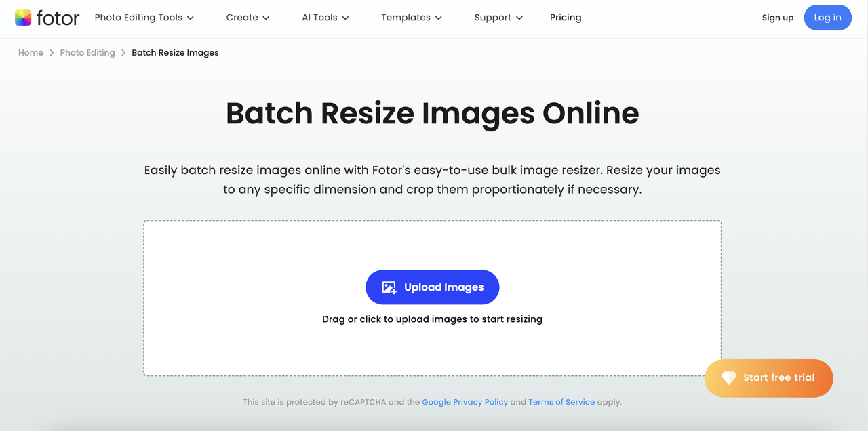The height and width of the screenshot is (431, 868).
Task: Click the chevron beside Photo Editing Tools
Action: [x=191, y=18]
